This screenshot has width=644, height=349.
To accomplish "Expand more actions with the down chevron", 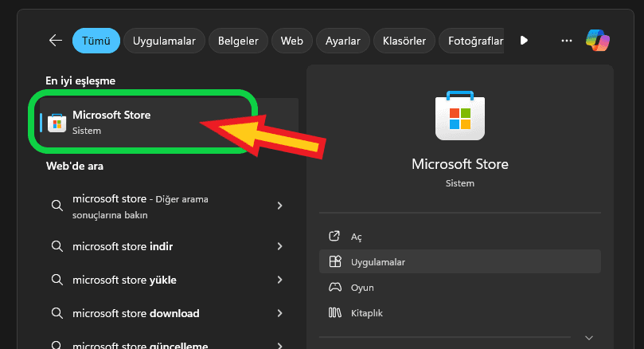I will (589, 338).
